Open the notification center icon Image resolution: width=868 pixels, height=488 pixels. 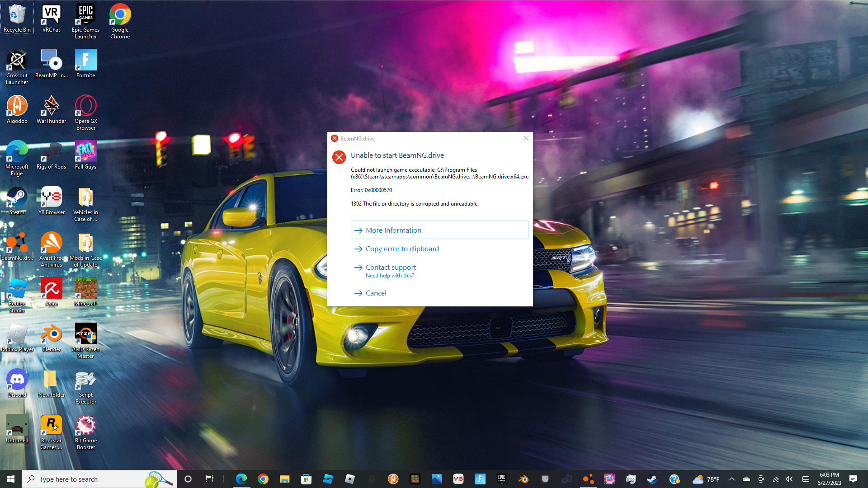point(853,479)
